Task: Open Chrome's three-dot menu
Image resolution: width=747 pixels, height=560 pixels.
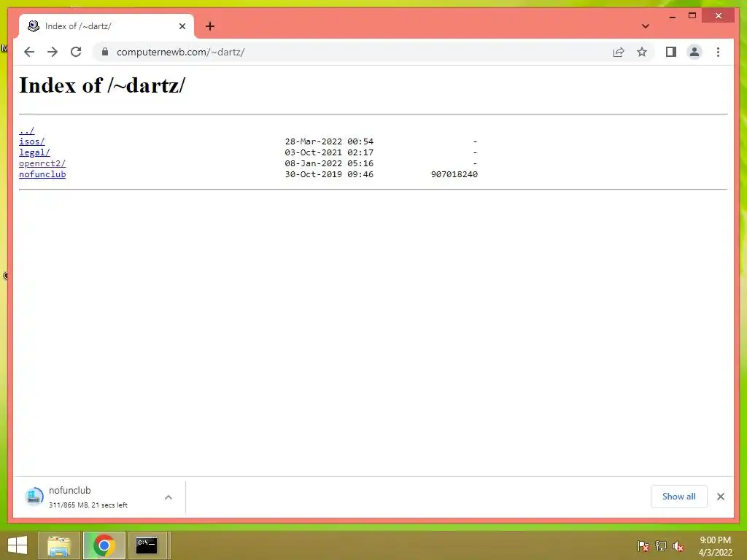Action: click(718, 52)
